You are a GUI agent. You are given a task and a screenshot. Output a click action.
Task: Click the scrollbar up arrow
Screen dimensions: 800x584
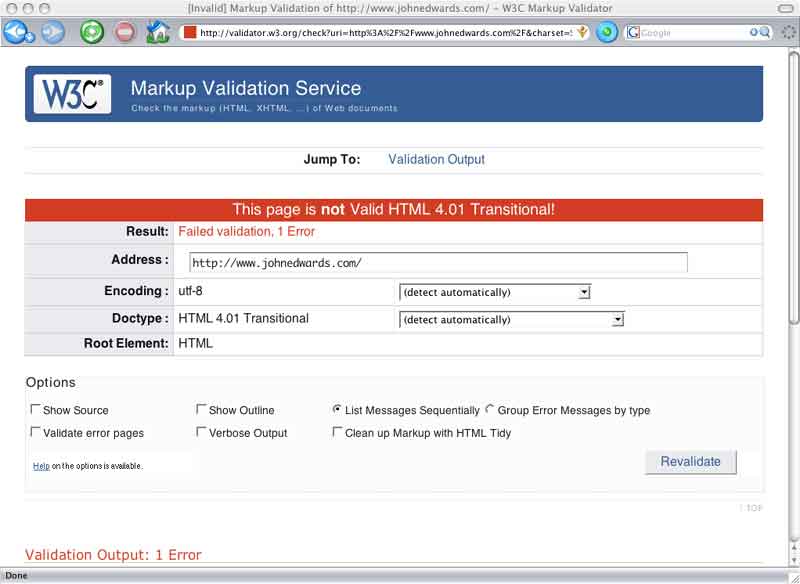(x=794, y=547)
